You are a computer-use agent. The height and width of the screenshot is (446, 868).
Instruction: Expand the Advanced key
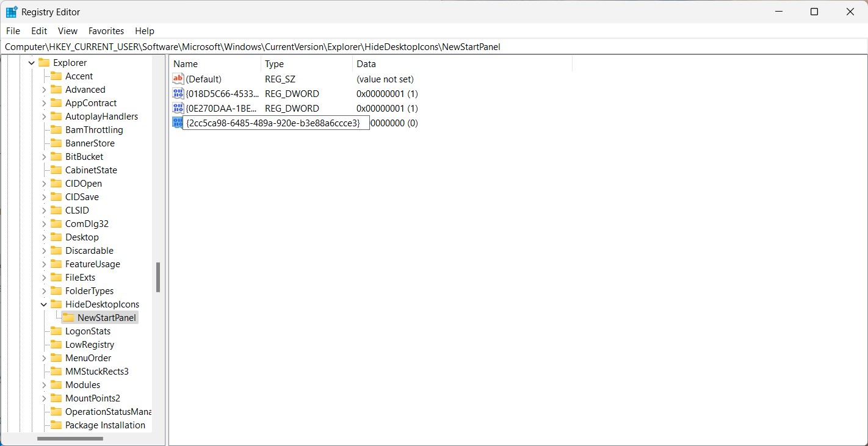tap(44, 90)
